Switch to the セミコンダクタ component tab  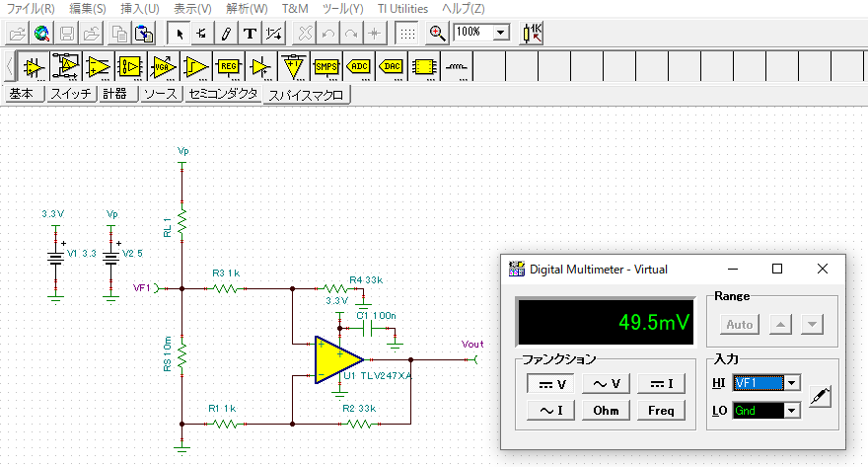pyautogui.click(x=223, y=94)
